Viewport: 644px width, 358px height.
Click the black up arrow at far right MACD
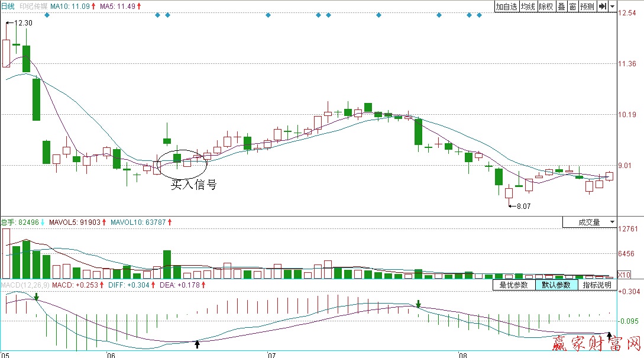610,337
